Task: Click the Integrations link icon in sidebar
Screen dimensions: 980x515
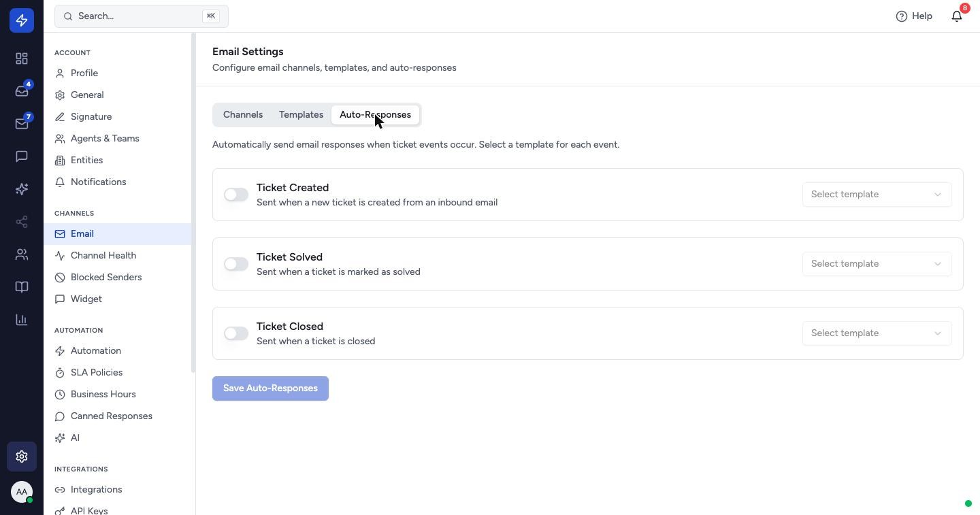Action: pyautogui.click(x=60, y=489)
